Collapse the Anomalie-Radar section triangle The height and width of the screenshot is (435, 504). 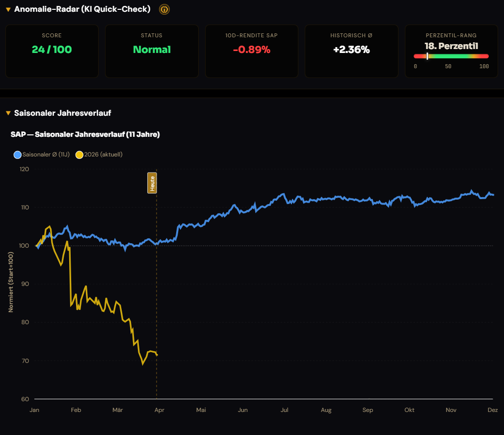pos(8,10)
